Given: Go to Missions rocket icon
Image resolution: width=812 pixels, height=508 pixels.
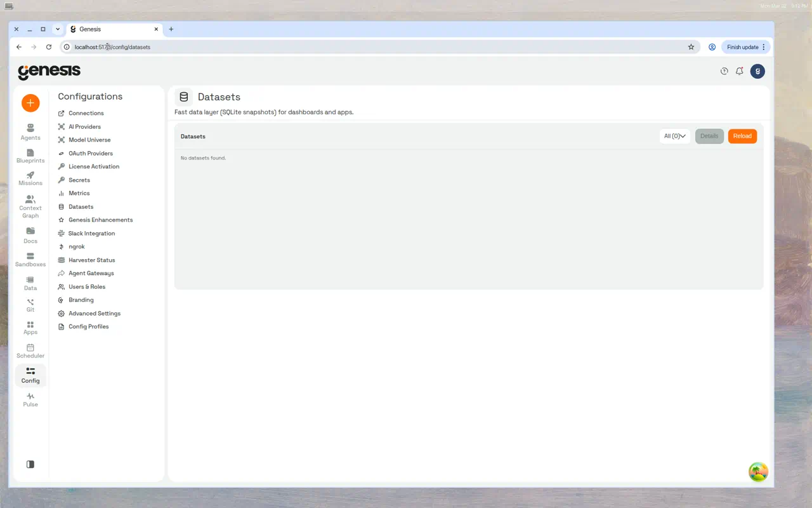Looking at the screenshot, I should click(x=30, y=178).
